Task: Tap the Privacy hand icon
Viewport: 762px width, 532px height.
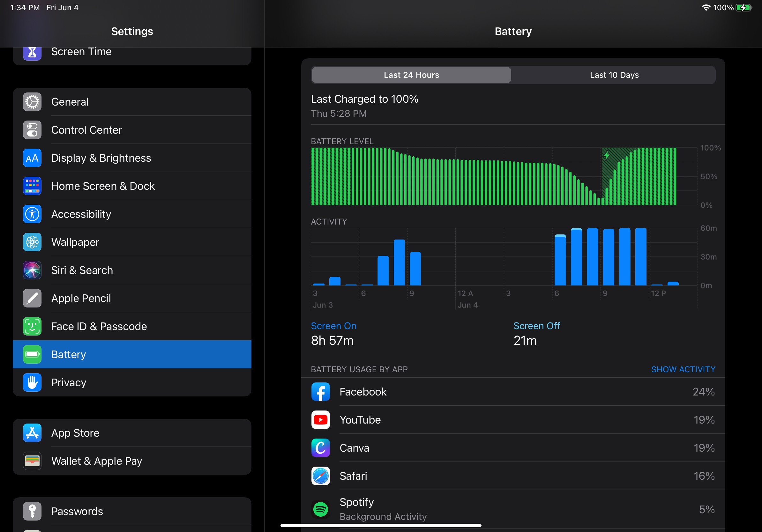Action: pos(32,382)
